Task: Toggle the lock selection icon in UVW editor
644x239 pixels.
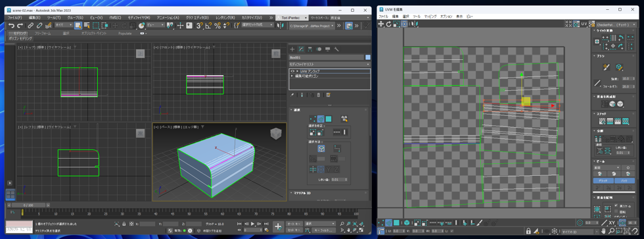Action: tap(528, 231)
